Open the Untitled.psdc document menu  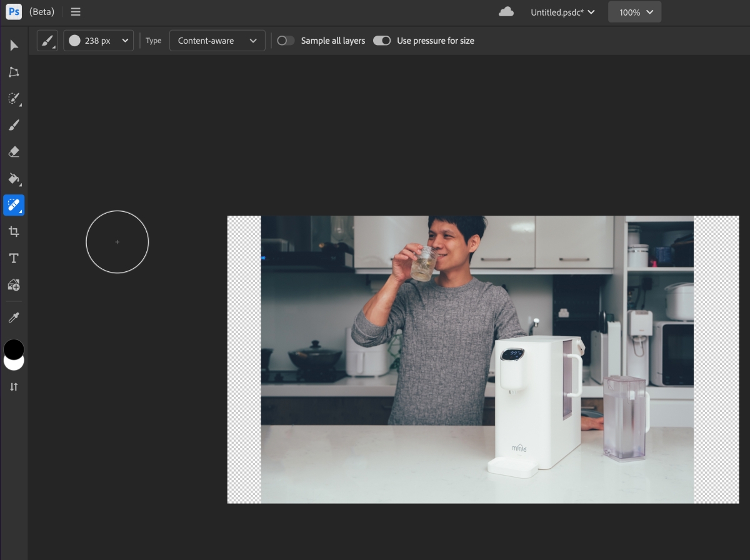tap(562, 12)
